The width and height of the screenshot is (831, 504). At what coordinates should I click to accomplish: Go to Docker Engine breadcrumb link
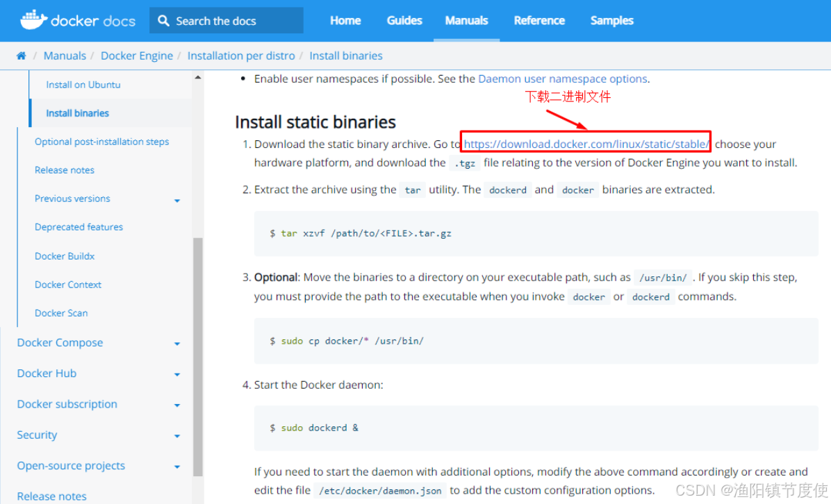(137, 56)
